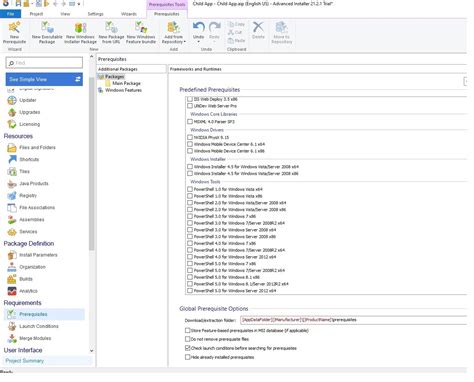Image resolution: width=474 pixels, height=382 pixels.
Task: Open the Add from Repository dropdown
Action: [174, 33]
